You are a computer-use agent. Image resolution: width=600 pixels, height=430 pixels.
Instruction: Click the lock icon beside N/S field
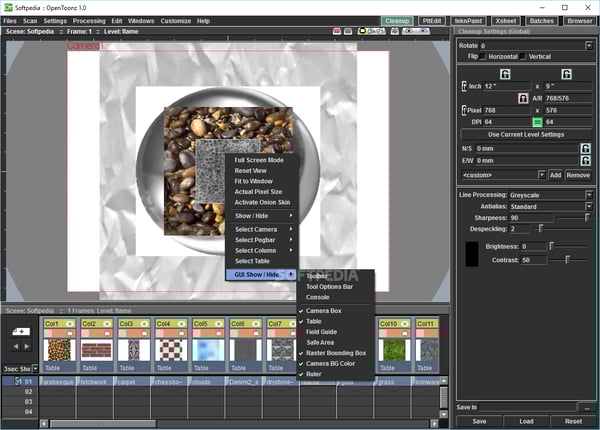[585, 148]
